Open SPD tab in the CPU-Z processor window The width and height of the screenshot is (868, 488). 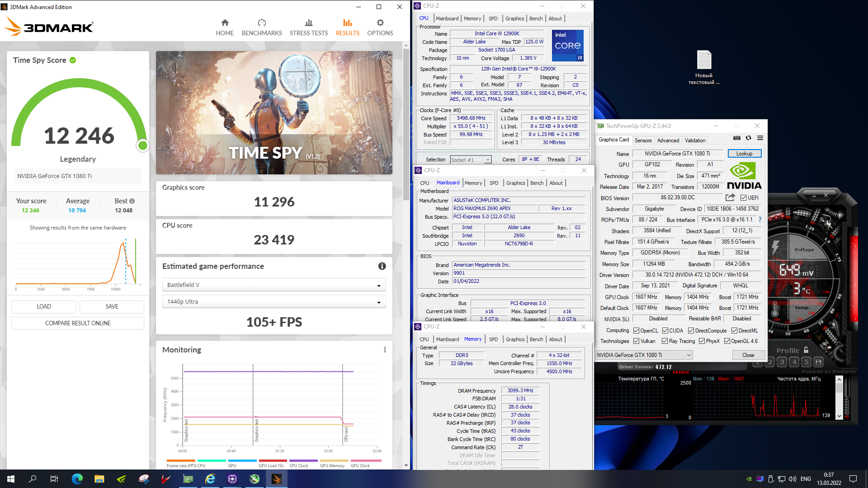point(493,19)
